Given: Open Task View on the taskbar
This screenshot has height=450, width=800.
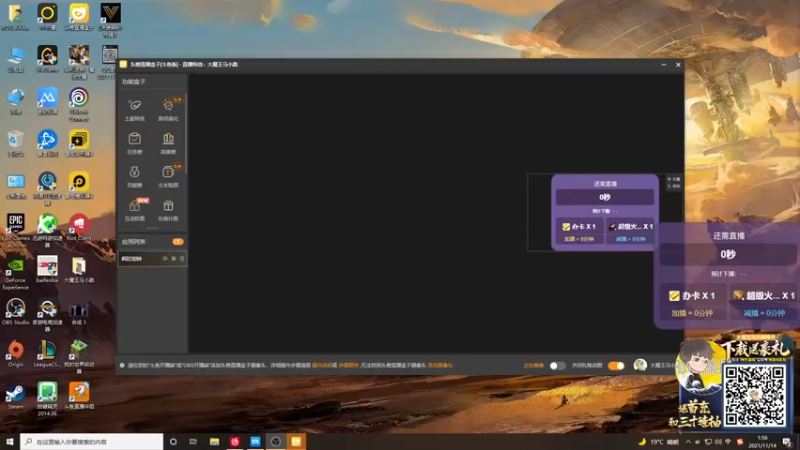Looking at the screenshot, I should pos(193,442).
